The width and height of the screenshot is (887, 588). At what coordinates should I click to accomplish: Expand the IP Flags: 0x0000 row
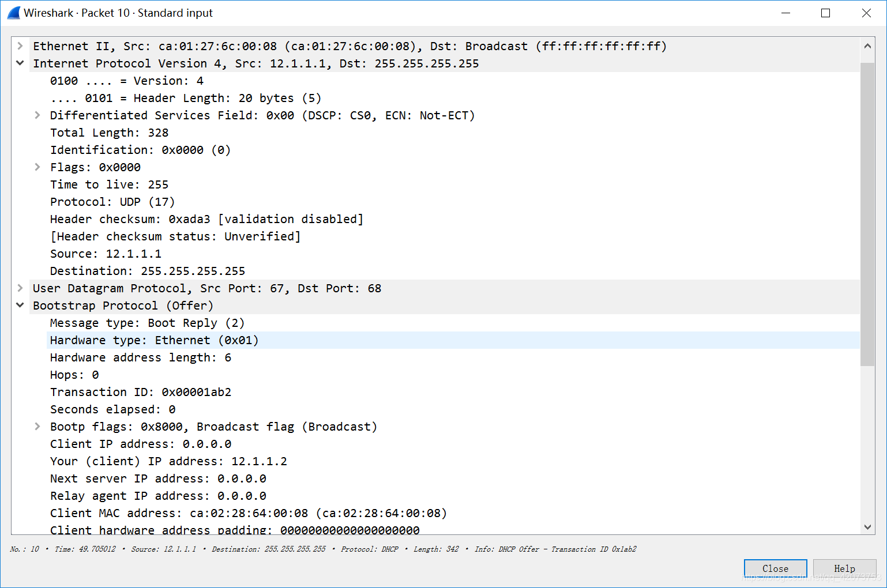[37, 167]
